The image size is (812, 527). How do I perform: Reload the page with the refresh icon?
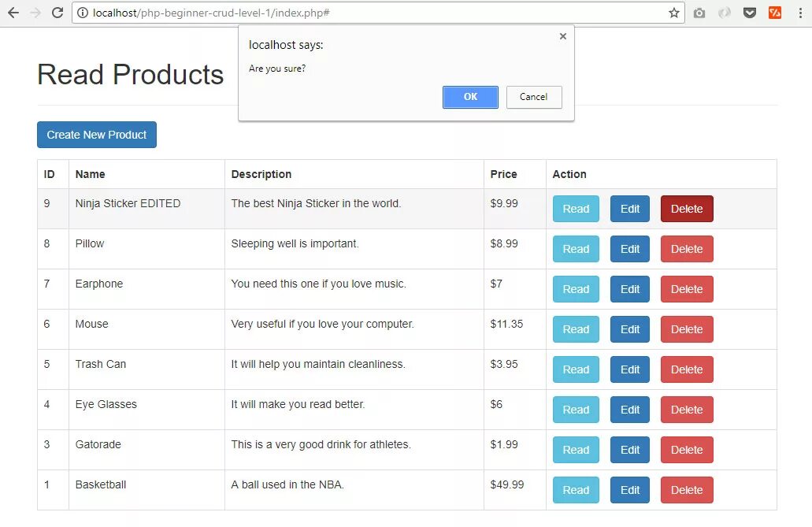click(x=57, y=13)
